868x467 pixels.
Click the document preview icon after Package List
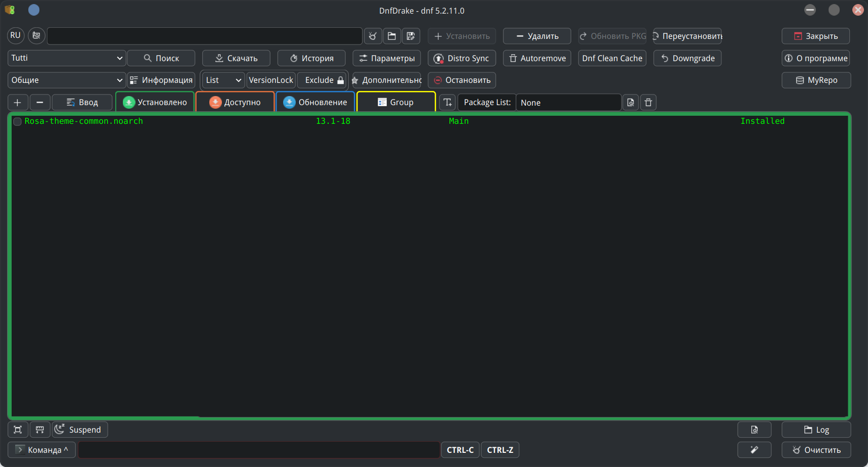(x=630, y=102)
